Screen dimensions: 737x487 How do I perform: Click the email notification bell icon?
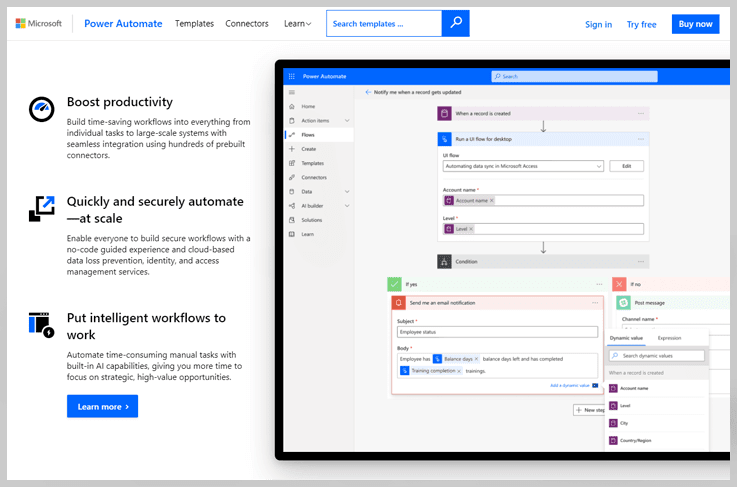pyautogui.click(x=399, y=303)
